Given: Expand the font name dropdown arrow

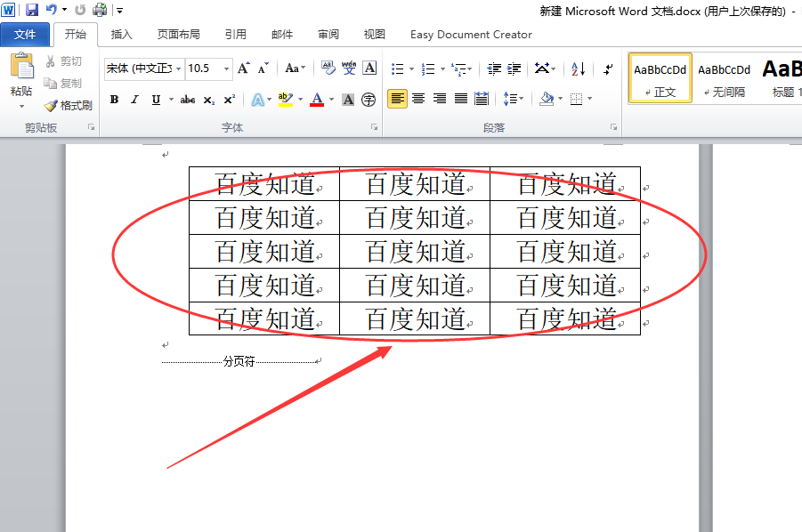Looking at the screenshot, I should tap(179, 69).
